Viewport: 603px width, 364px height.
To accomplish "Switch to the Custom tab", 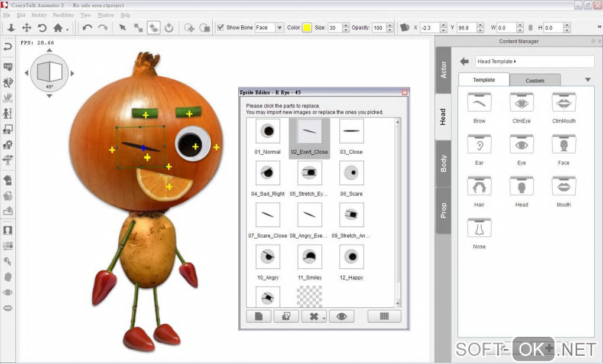I will click(x=534, y=80).
